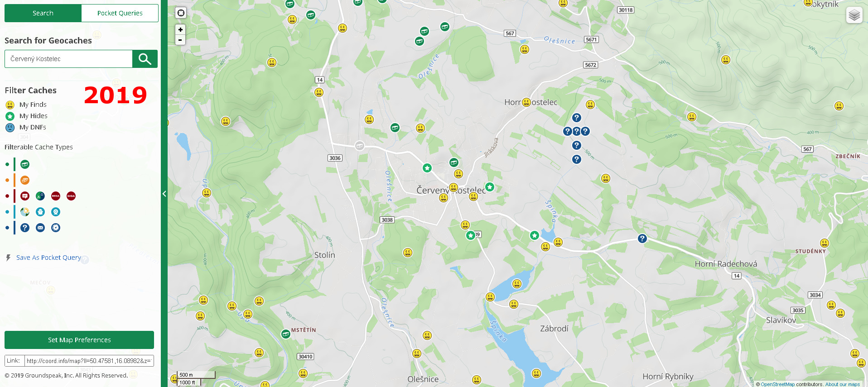This screenshot has width=868, height=387.
Task: Filter by Multi-cache type icon
Action: click(25, 180)
